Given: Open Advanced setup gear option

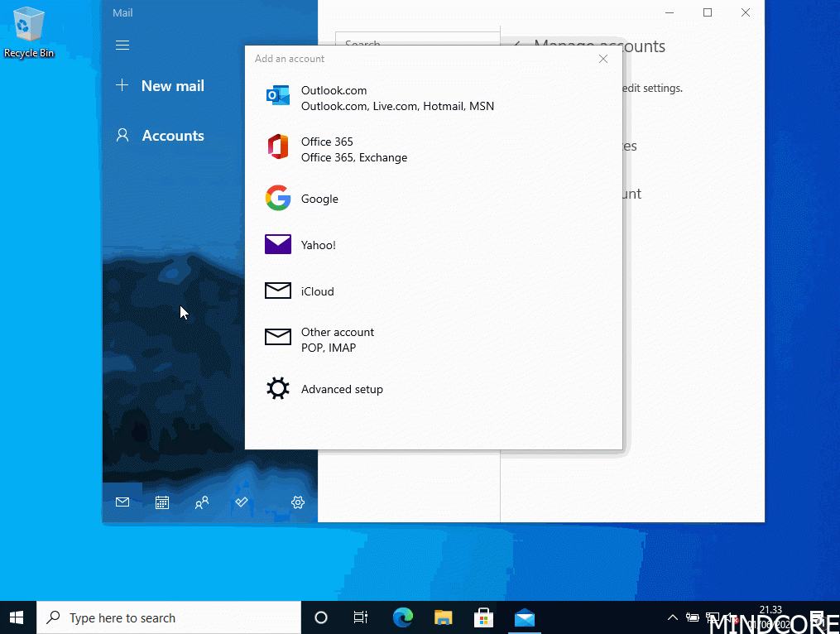Looking at the screenshot, I should [x=341, y=389].
